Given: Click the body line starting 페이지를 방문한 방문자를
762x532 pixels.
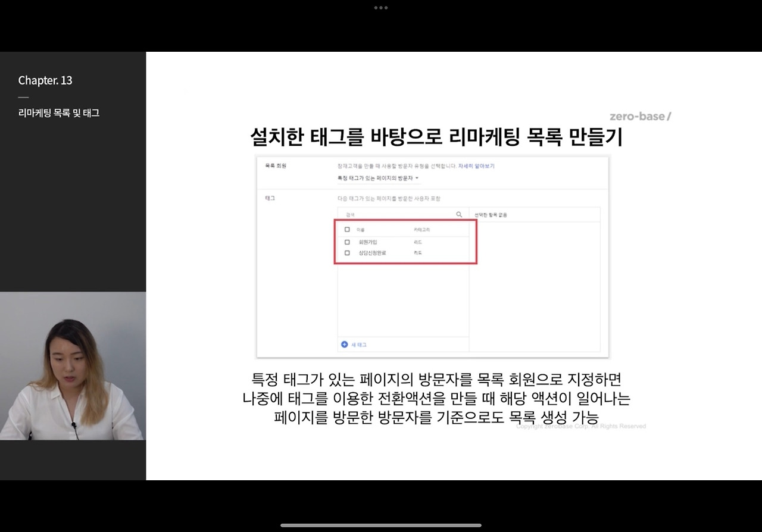Looking at the screenshot, I should pyautogui.click(x=436, y=417).
